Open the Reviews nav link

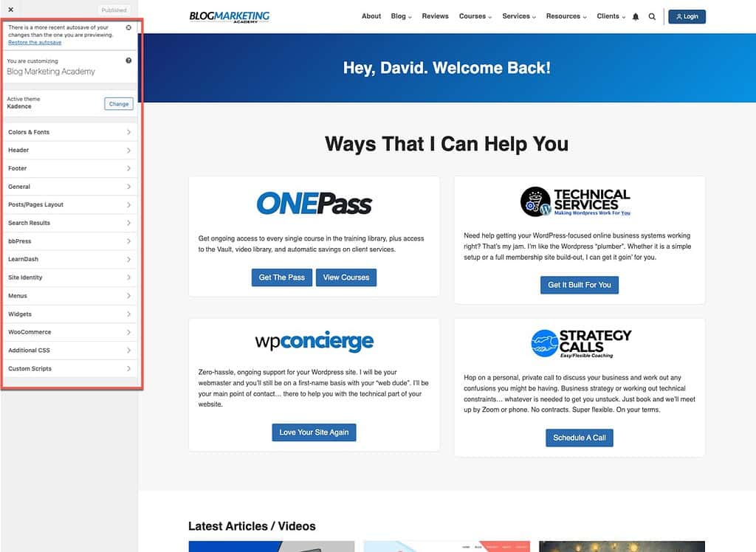pos(435,16)
